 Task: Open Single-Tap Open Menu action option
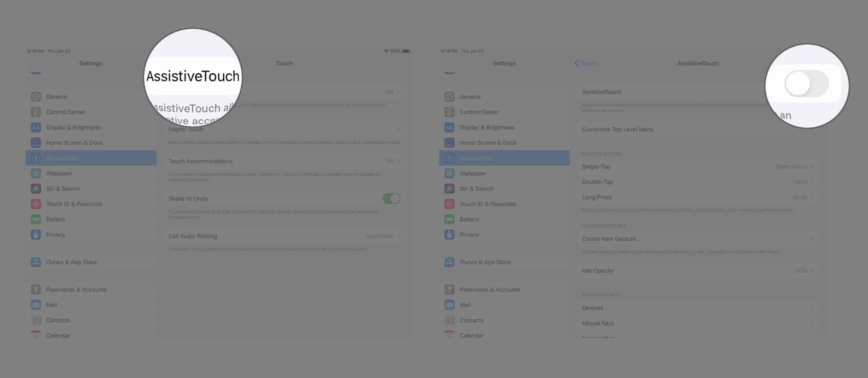pos(795,167)
